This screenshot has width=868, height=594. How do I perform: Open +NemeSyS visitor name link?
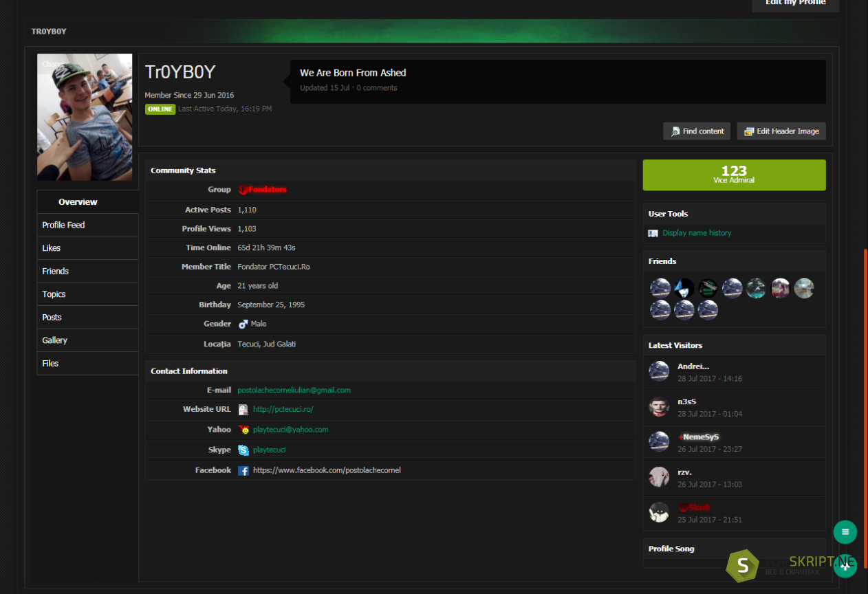click(698, 437)
